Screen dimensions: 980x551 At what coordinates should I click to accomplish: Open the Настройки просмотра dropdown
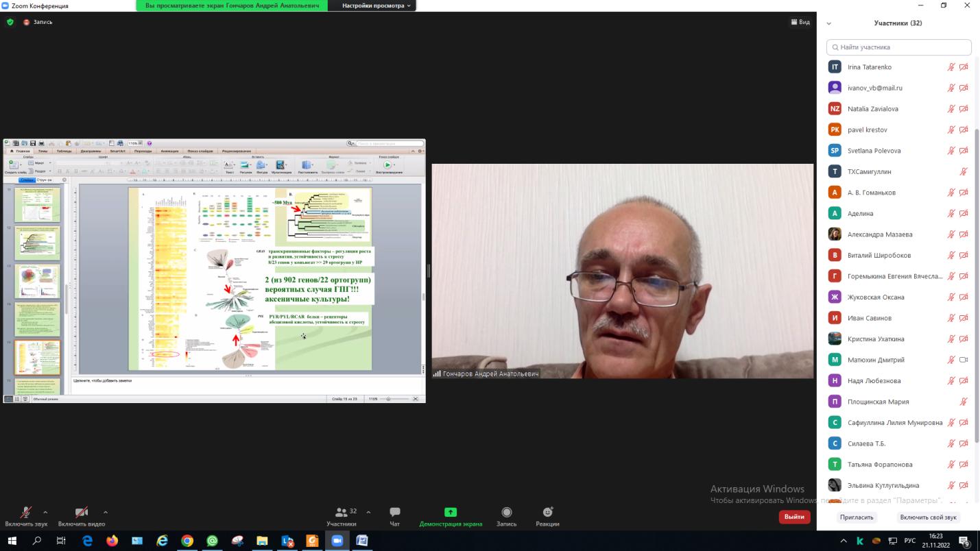(377, 5)
